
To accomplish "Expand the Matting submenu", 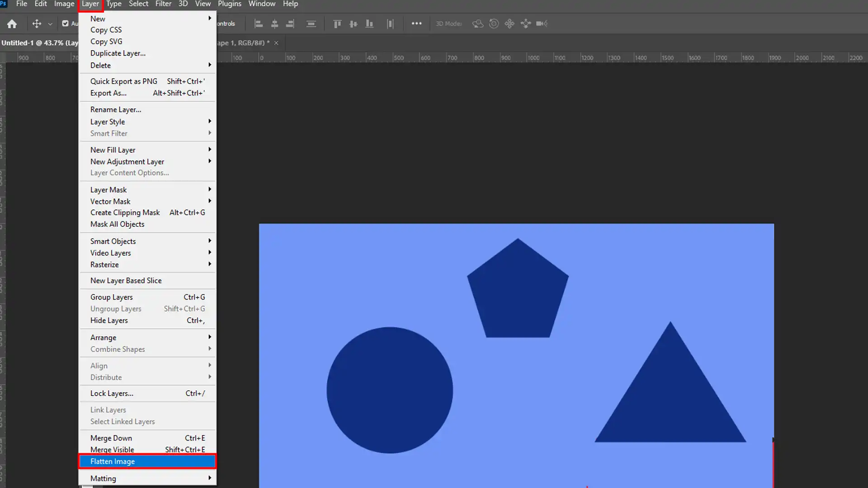I will pos(147,479).
